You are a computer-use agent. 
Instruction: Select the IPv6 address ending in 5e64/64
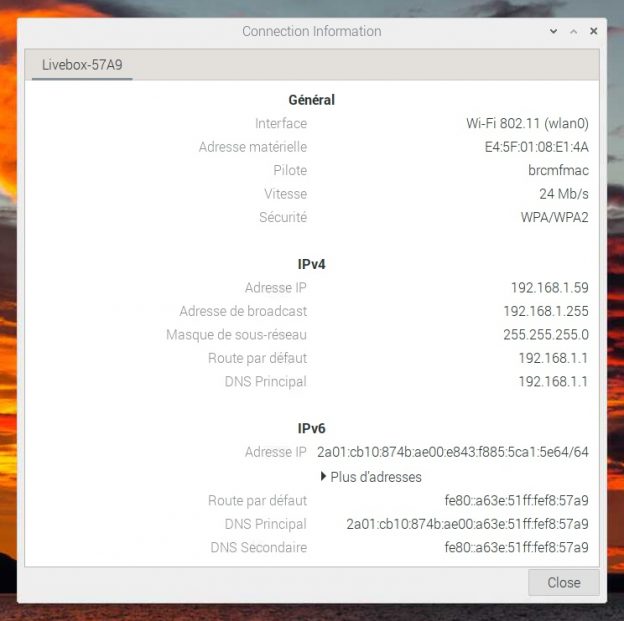(x=452, y=452)
